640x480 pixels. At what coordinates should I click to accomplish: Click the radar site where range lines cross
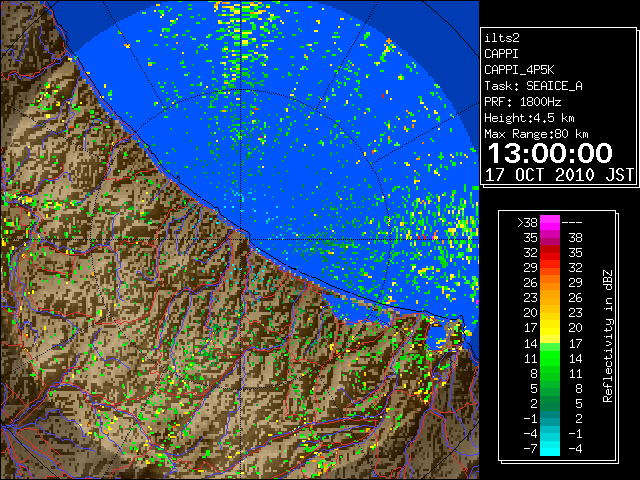(x=241, y=239)
